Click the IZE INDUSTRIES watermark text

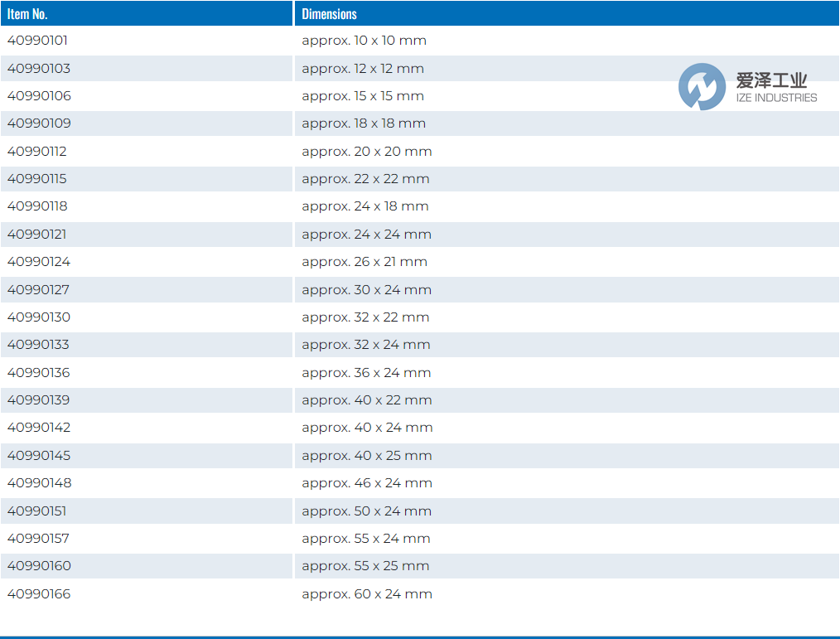(x=776, y=98)
